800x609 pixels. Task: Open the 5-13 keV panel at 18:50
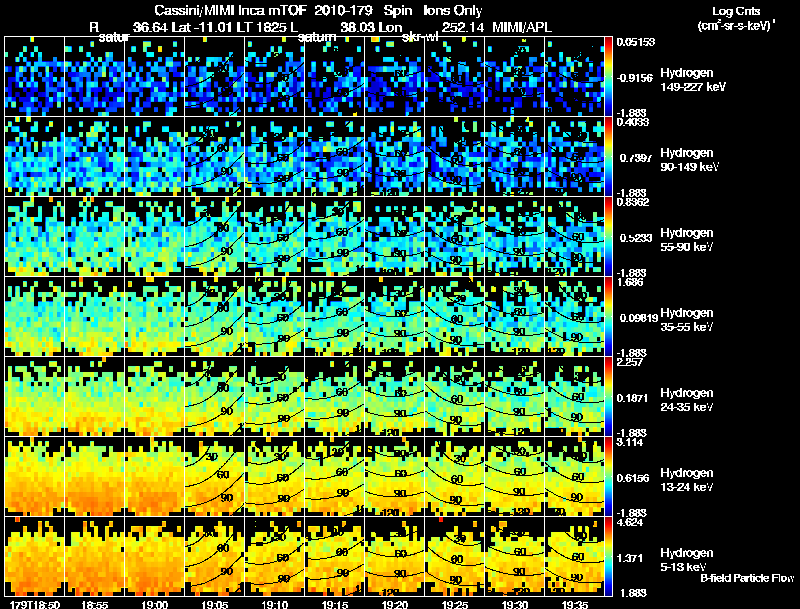point(34,556)
